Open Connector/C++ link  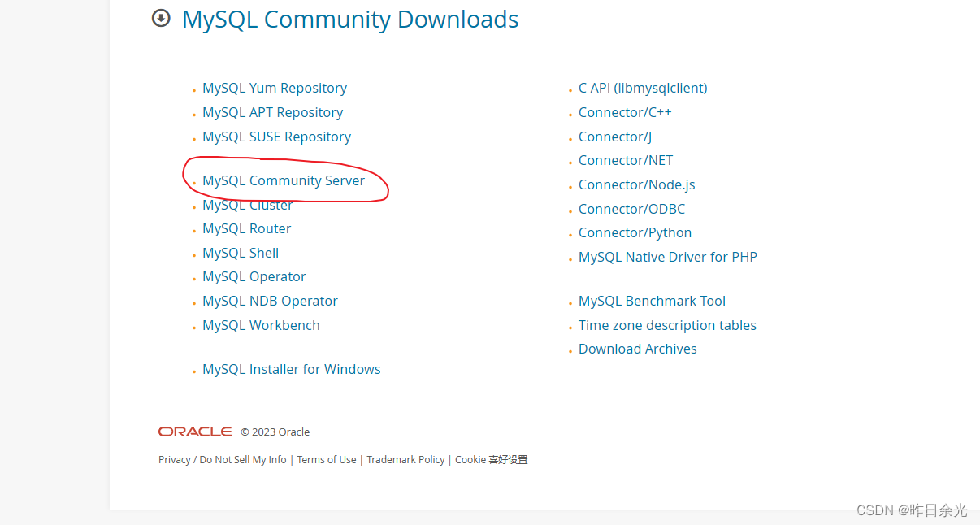[x=625, y=112]
